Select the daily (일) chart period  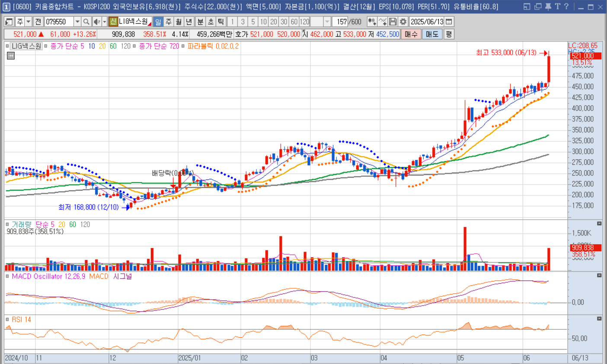pyautogui.click(x=158, y=22)
